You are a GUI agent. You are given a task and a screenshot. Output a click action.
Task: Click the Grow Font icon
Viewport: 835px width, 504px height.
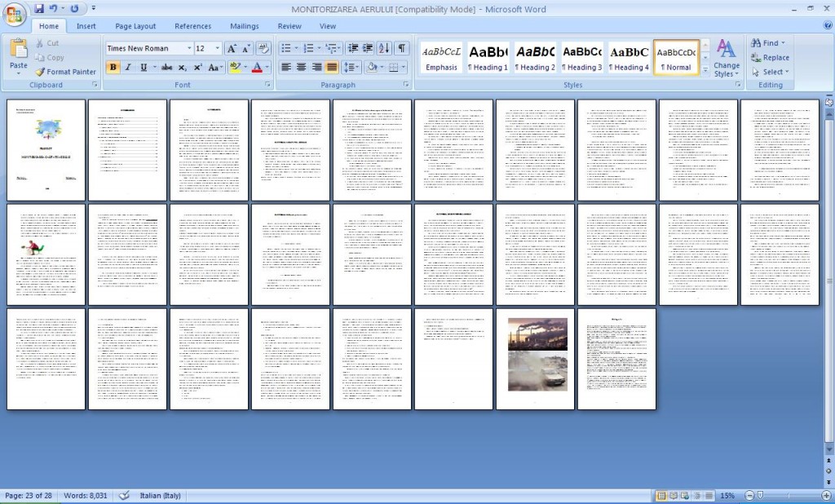pos(232,48)
